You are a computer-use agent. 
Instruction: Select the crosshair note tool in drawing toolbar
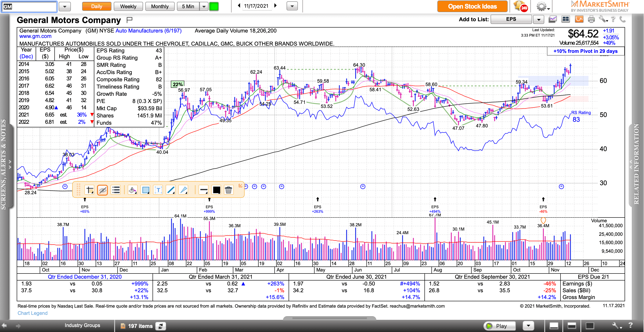coord(89,190)
